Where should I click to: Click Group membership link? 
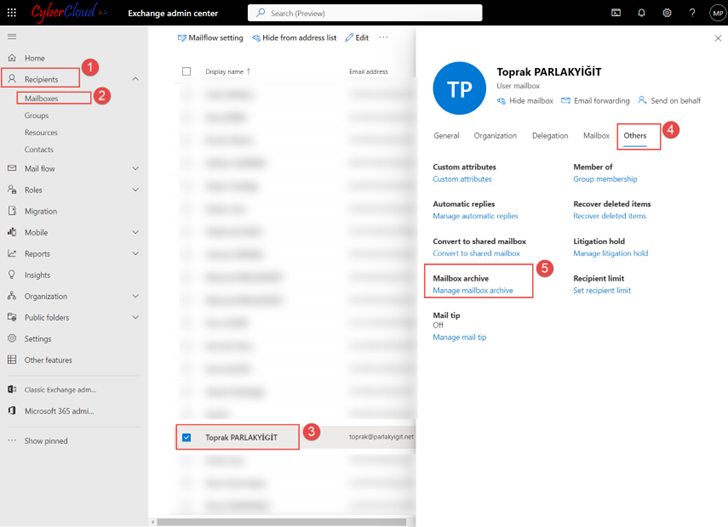click(605, 179)
